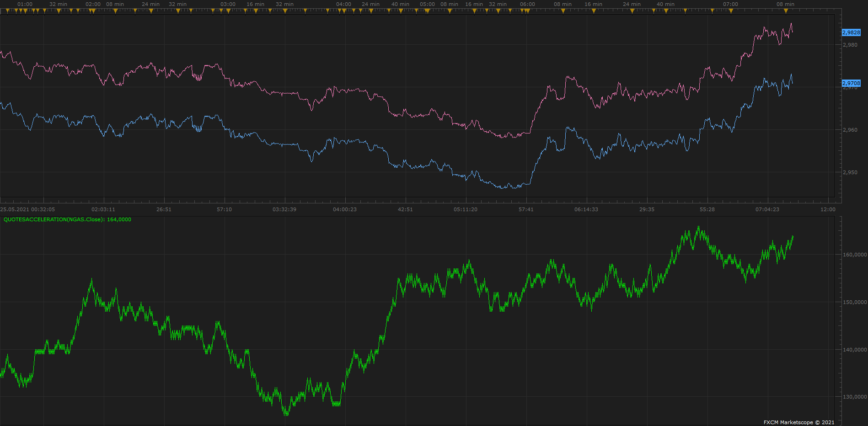The width and height of the screenshot is (868, 426).
Task: Click the 29:35 time axis label
Action: pyautogui.click(x=647, y=209)
